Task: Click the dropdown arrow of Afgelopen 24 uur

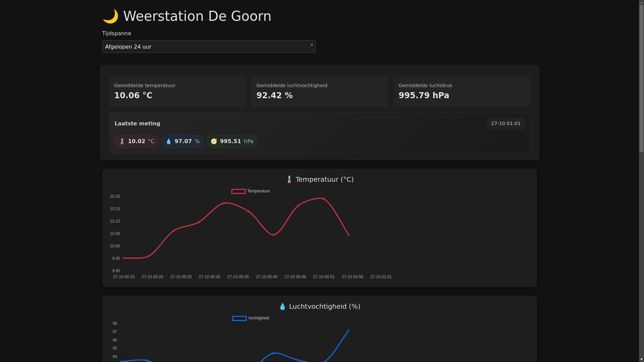Action: 312,45
